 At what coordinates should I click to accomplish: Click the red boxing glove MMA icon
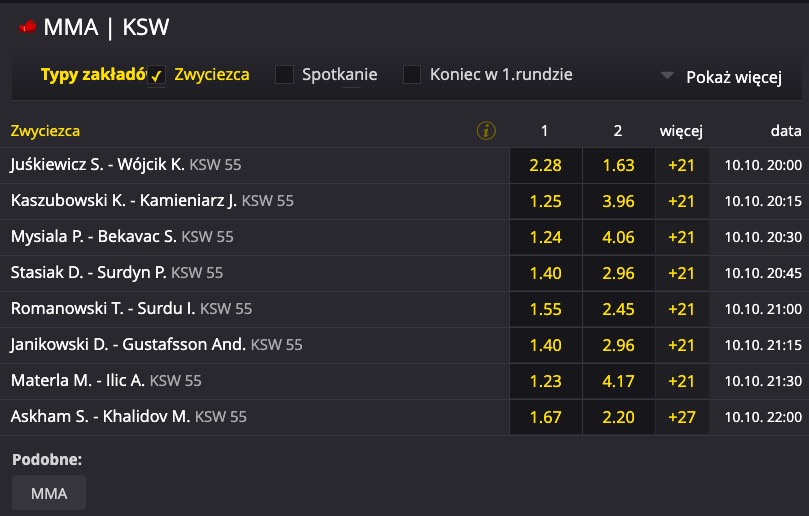click(28, 27)
